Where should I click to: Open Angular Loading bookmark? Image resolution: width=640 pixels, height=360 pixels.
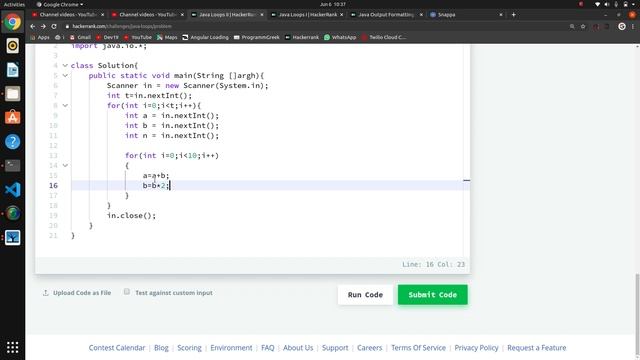(205, 37)
